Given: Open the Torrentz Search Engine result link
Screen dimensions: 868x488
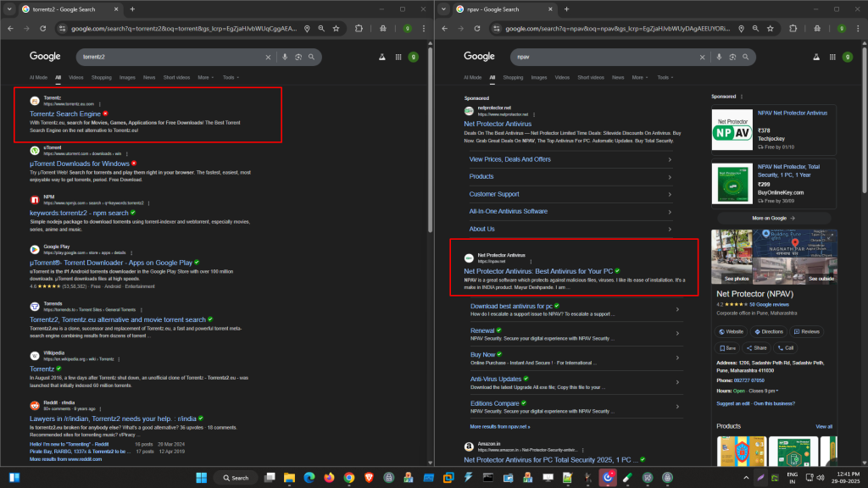Looking at the screenshot, I should 65,113.
